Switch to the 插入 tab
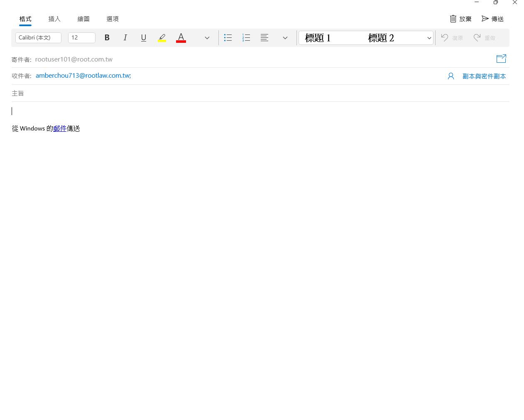 54,19
